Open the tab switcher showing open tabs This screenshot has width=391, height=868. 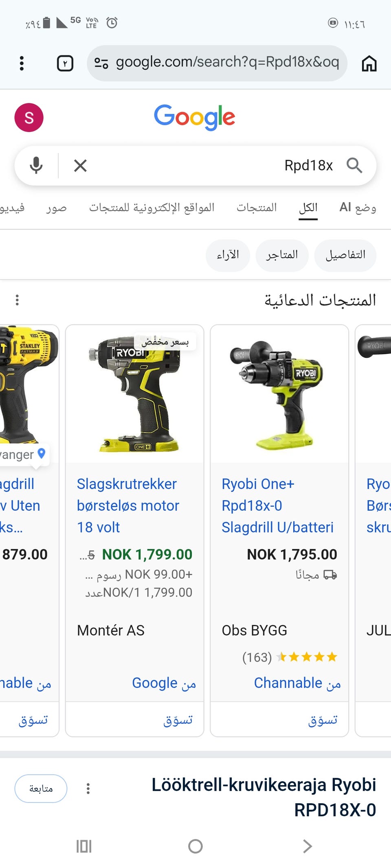(x=65, y=63)
